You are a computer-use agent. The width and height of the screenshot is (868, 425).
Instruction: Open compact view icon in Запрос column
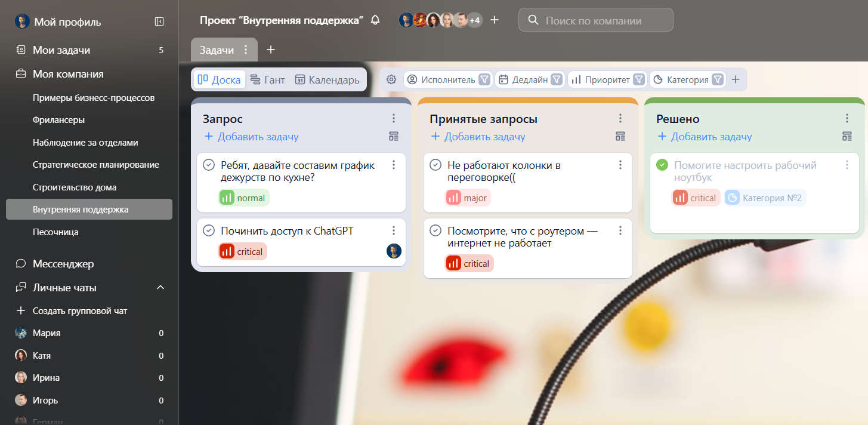(393, 136)
